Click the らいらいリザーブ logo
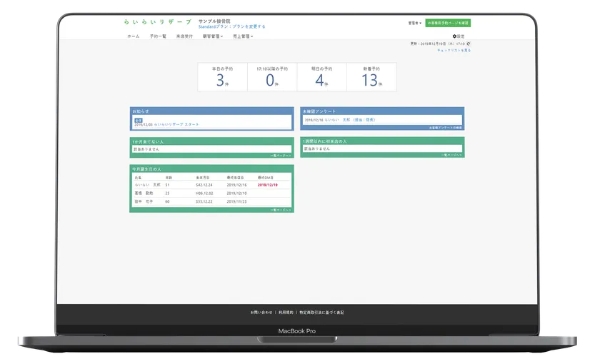600x364 pixels. coord(158,22)
